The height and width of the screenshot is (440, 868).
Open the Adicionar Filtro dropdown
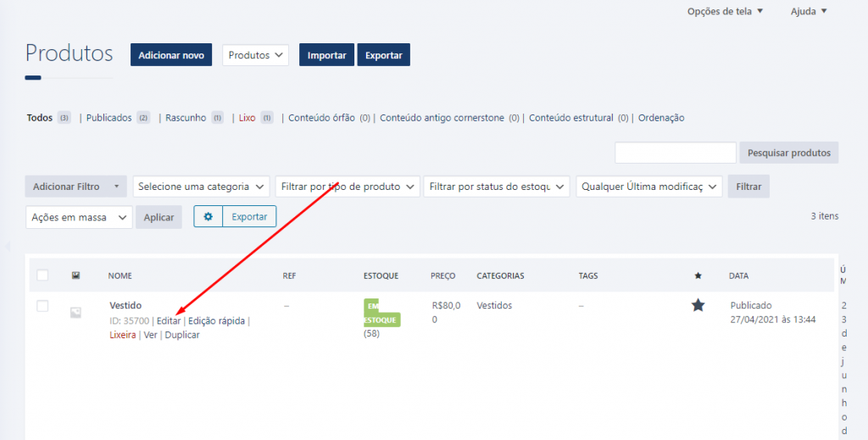point(75,187)
